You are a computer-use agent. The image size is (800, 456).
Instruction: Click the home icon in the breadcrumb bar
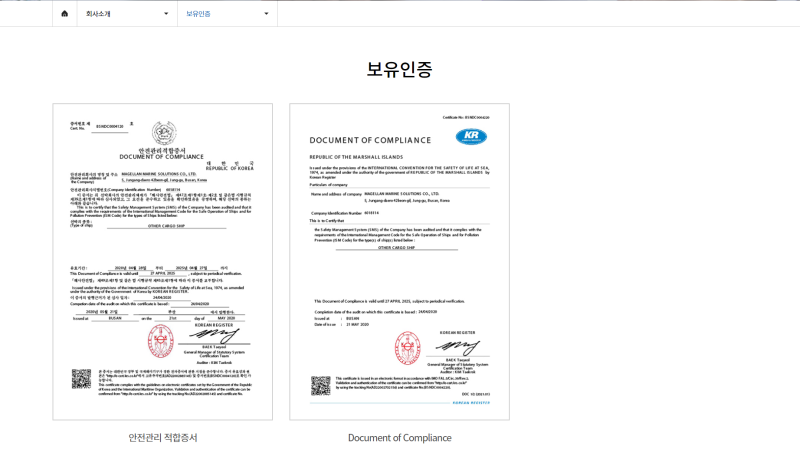[65, 14]
